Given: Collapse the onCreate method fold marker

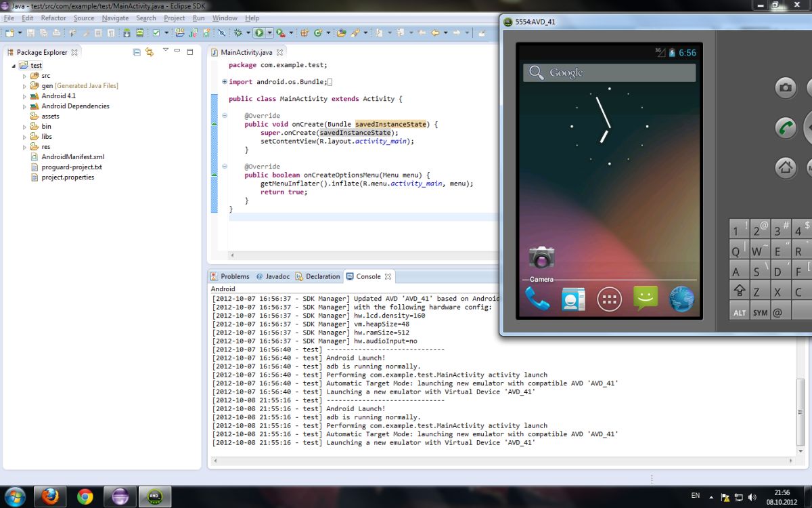Looking at the screenshot, I should pos(225,116).
